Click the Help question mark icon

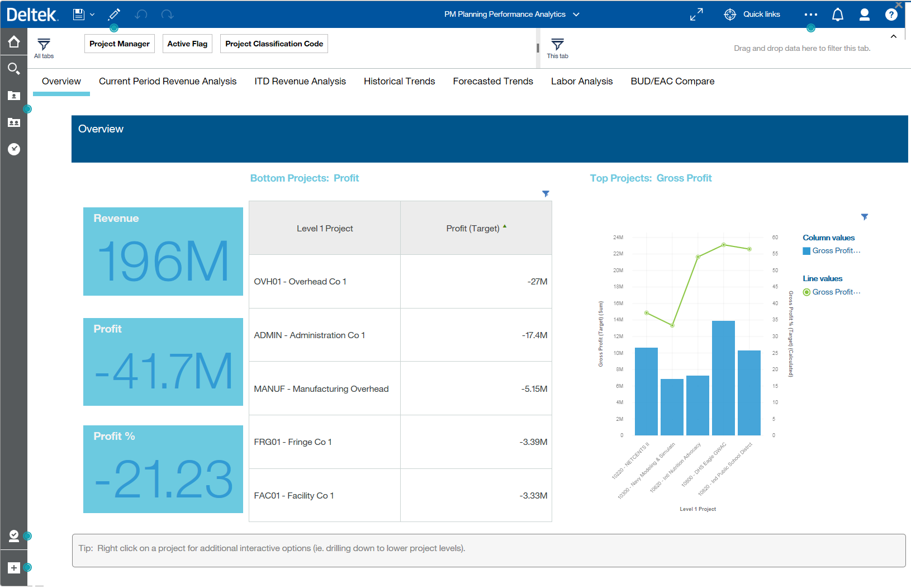[891, 15]
